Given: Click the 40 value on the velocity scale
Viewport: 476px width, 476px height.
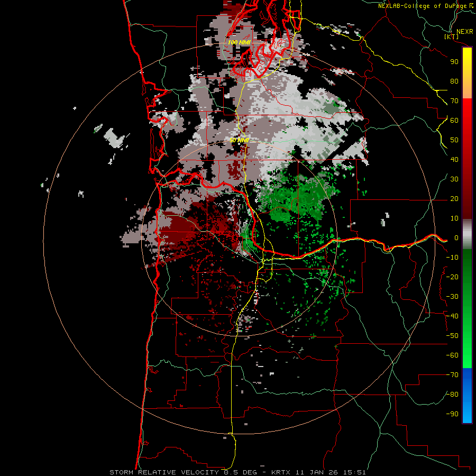Looking at the screenshot, I should [454, 159].
